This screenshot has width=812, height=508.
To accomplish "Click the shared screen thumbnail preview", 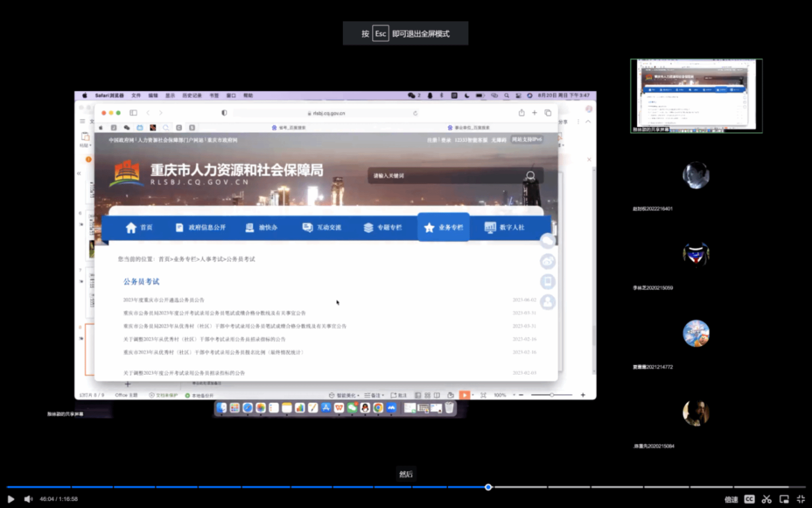I will click(x=696, y=96).
